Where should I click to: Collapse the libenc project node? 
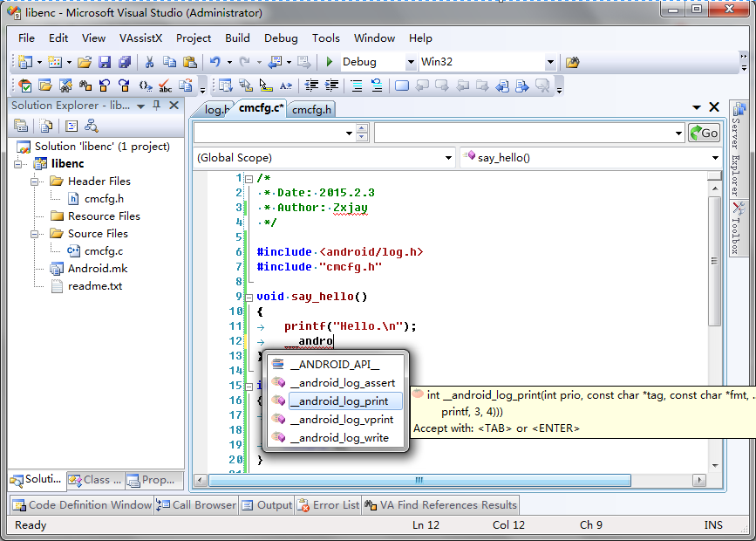click(x=17, y=164)
